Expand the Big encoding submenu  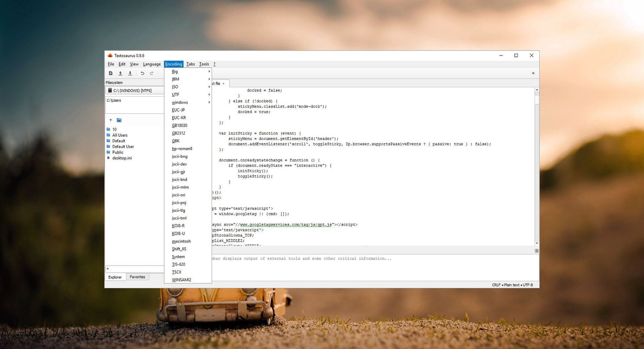pyautogui.click(x=188, y=72)
